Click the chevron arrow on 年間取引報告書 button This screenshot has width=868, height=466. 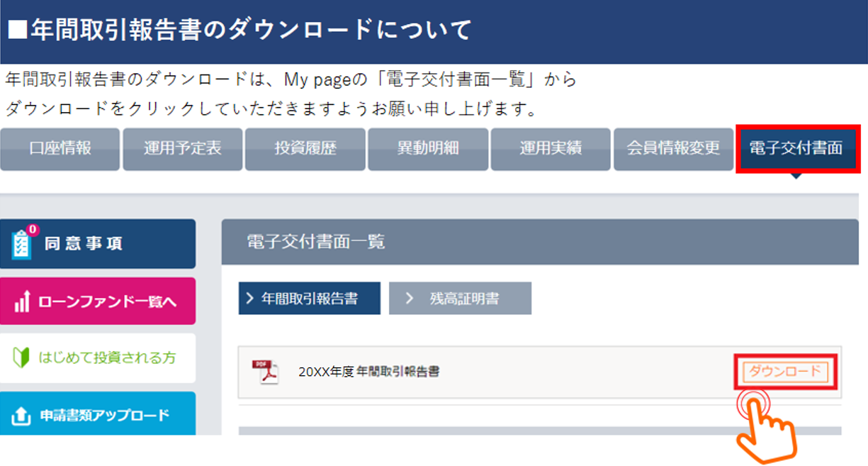[x=249, y=299]
